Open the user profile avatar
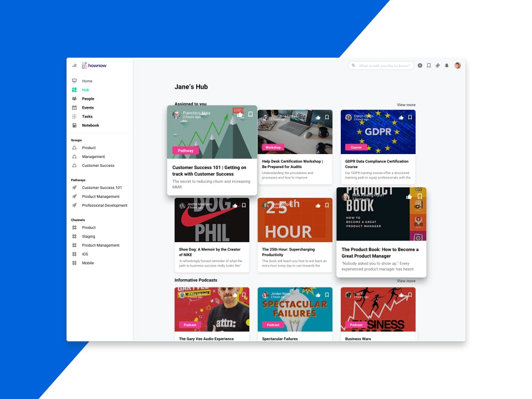 coord(457,65)
